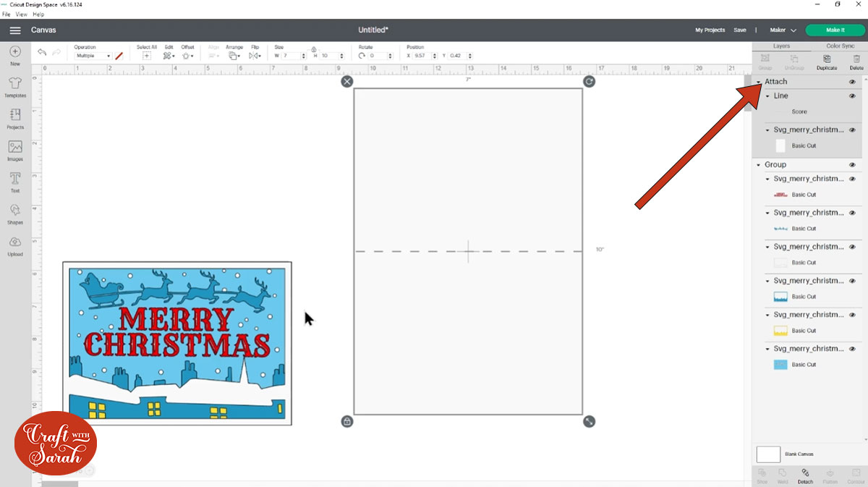Viewport: 868px width, 487px height.
Task: Open the File menu
Action: (7, 14)
